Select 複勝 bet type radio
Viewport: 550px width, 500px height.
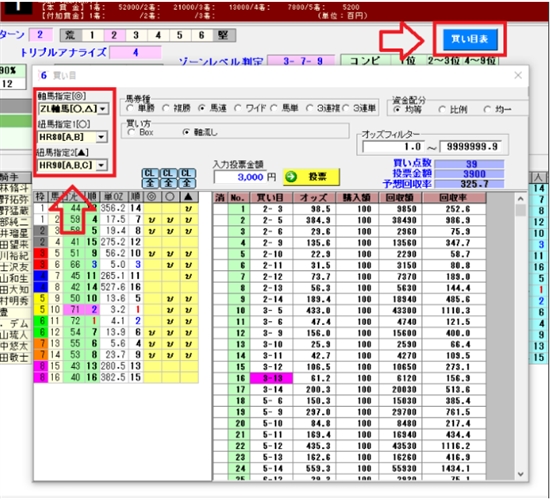[x=166, y=108]
